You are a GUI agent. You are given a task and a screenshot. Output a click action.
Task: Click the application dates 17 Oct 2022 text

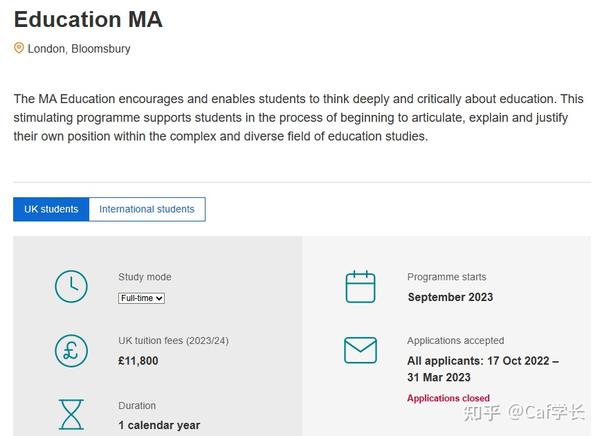[483, 369]
